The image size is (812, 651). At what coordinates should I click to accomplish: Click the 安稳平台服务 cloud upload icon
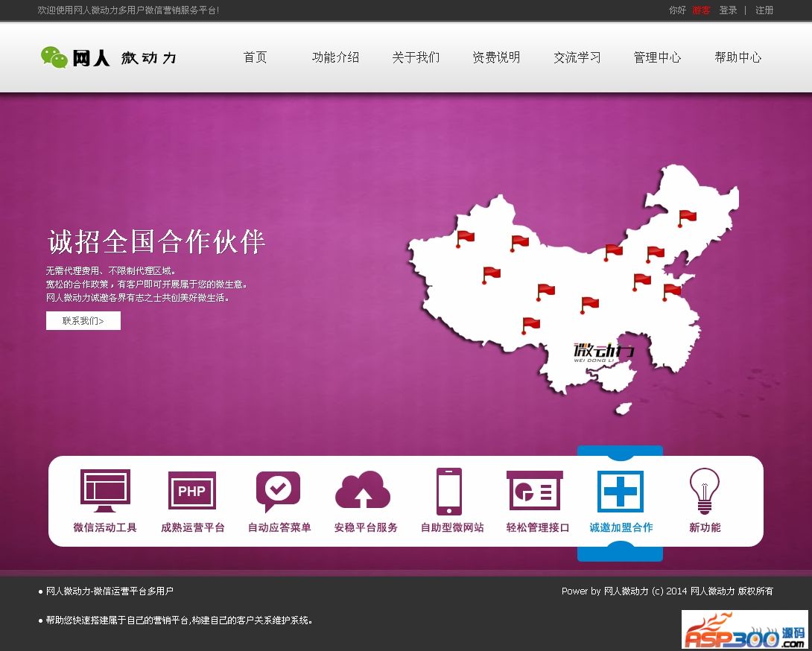(363, 489)
